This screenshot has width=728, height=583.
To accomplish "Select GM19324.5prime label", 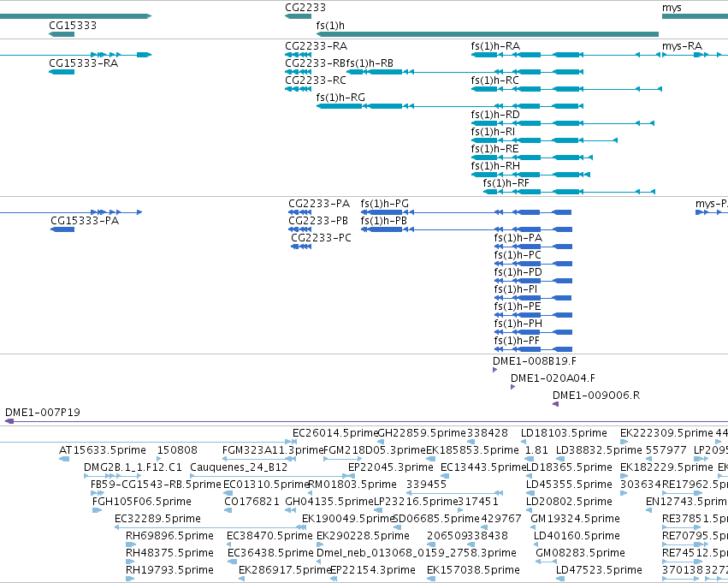I will click(x=575, y=519).
